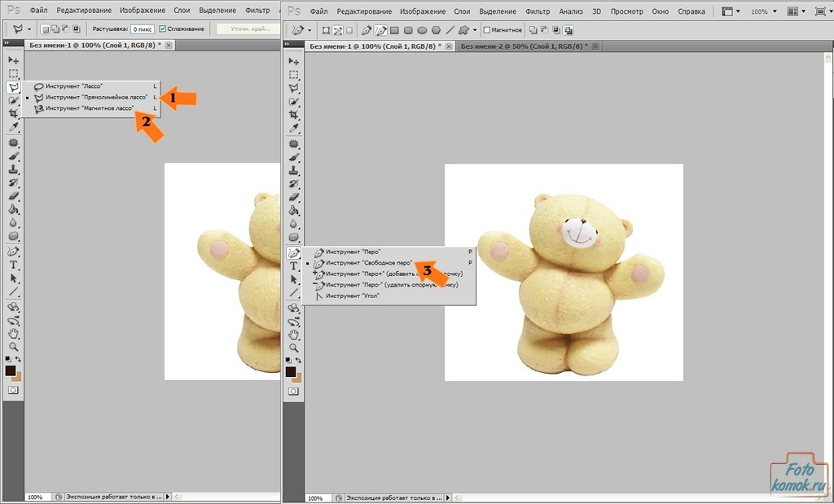Select the Eyedropper tool in left window
The image size is (834, 504).
pyautogui.click(x=13, y=128)
